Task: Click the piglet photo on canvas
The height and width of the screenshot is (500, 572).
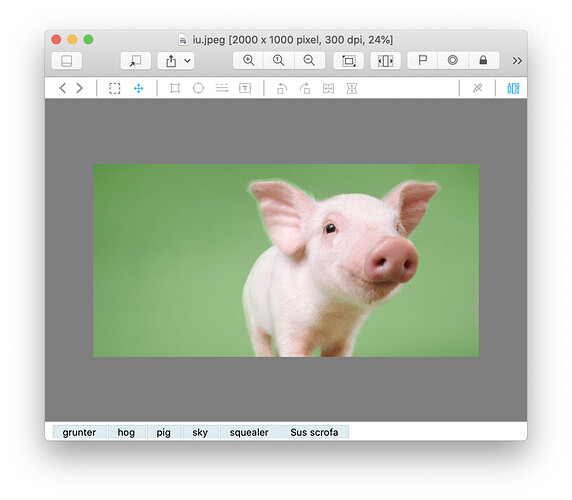Action: (x=286, y=260)
